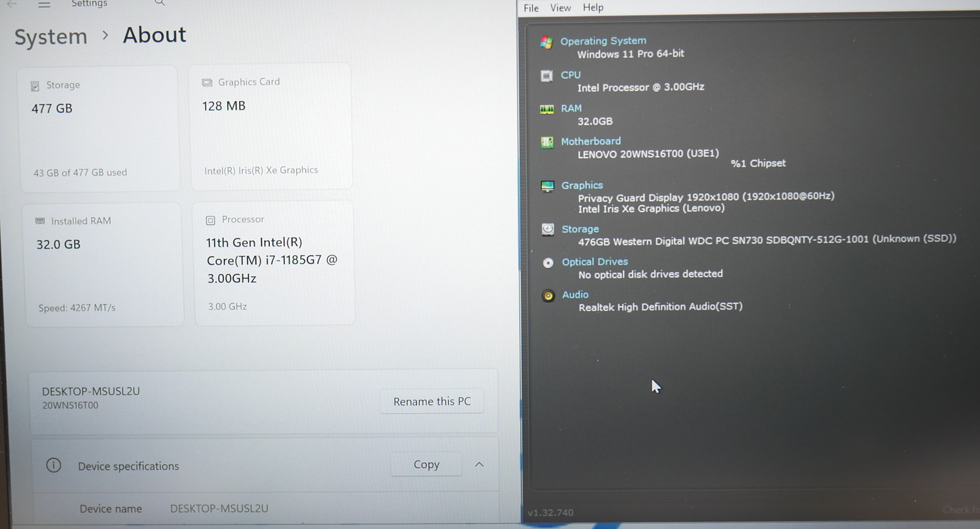Copy the device specifications

tap(426, 465)
